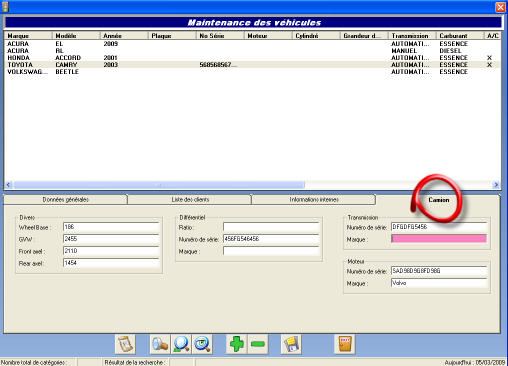Sort by Plaque column header
Image resolution: width=508 pixels, height=366 pixels.
pos(172,35)
